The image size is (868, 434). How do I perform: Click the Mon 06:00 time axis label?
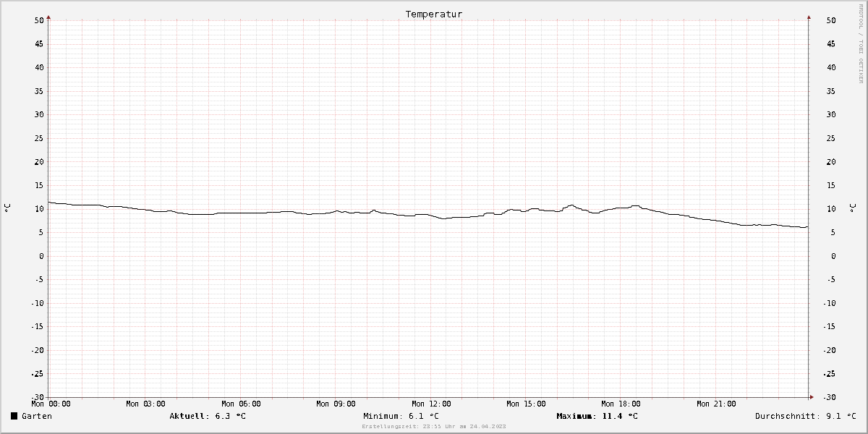click(241, 404)
